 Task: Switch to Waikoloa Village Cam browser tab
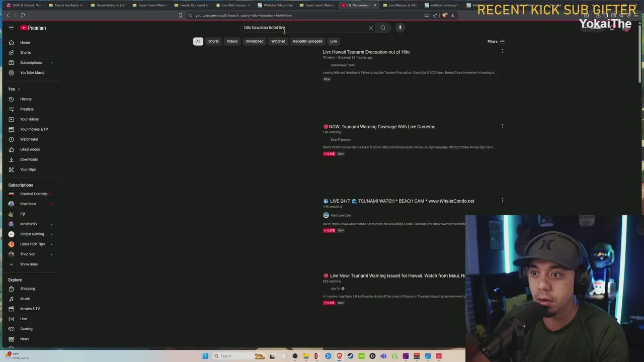point(275,5)
